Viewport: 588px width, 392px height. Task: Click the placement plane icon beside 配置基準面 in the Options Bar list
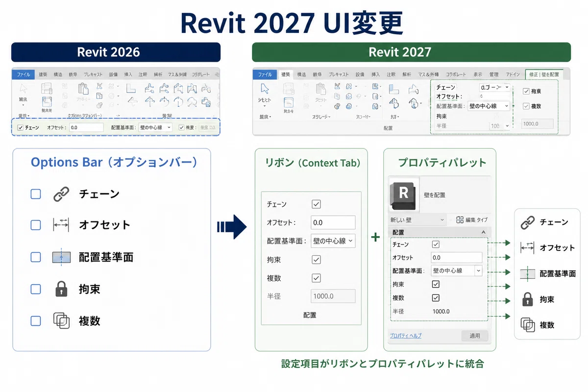[x=62, y=257]
